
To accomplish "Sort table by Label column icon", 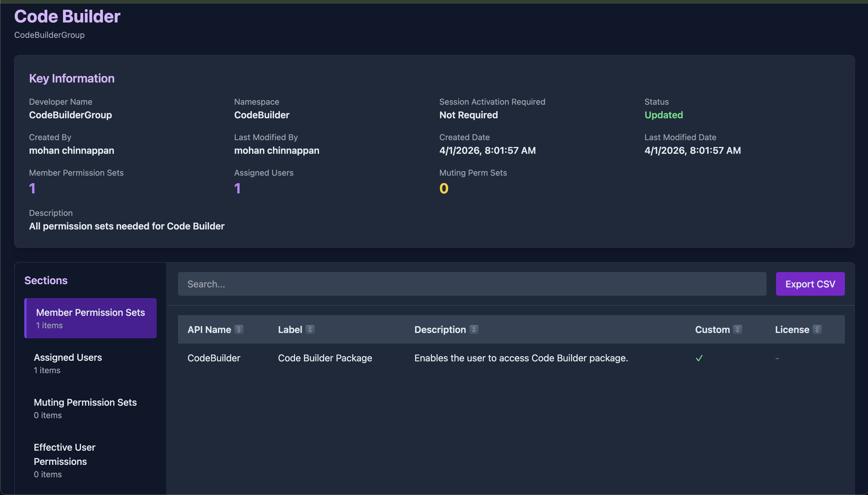I will pyautogui.click(x=310, y=329).
